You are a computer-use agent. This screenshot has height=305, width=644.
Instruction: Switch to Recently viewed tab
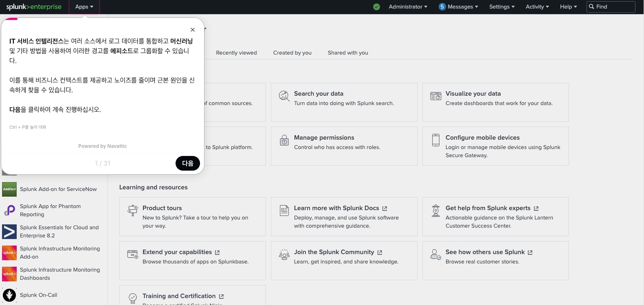(x=236, y=53)
